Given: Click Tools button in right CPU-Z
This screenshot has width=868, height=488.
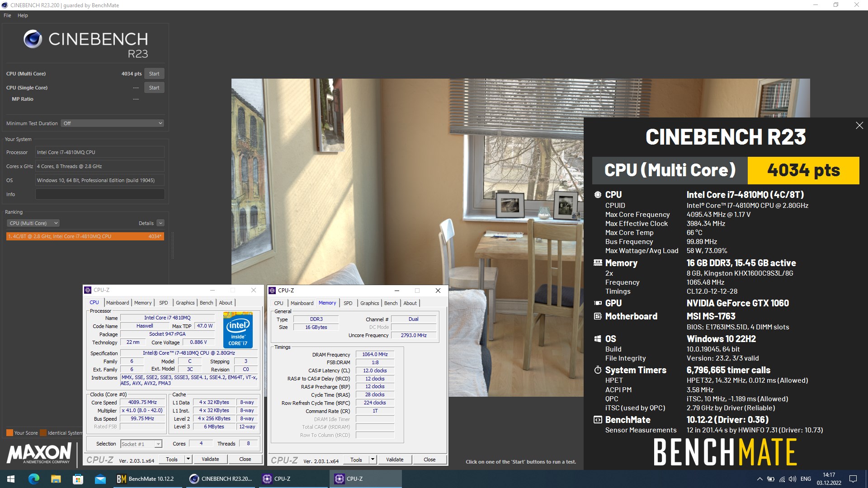Looking at the screenshot, I should [356, 460].
